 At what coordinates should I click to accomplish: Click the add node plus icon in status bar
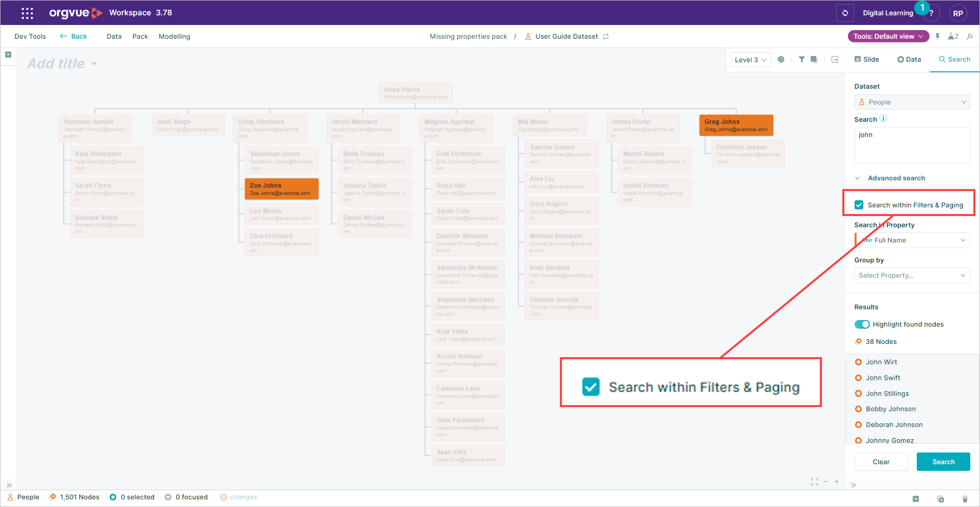pos(916,499)
